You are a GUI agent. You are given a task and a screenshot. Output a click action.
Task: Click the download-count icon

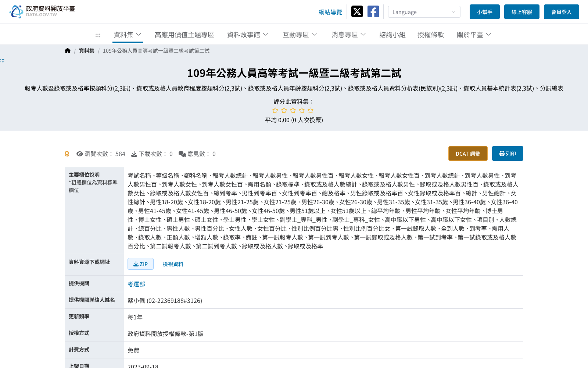tap(134, 154)
